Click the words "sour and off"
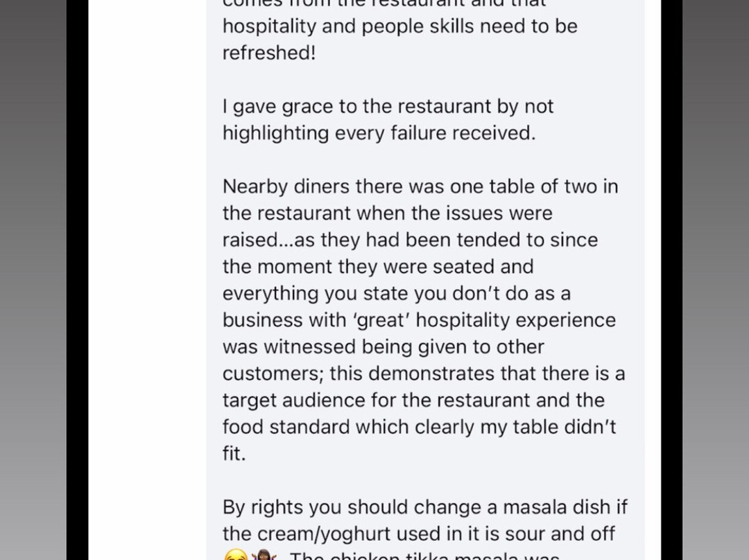Viewport: 749px width, 560px height. click(x=556, y=534)
